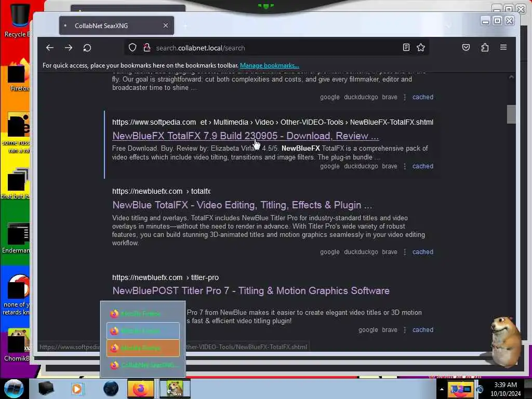Open cached copy of the softpedia result
This screenshot has width=532, height=399.
(422, 166)
